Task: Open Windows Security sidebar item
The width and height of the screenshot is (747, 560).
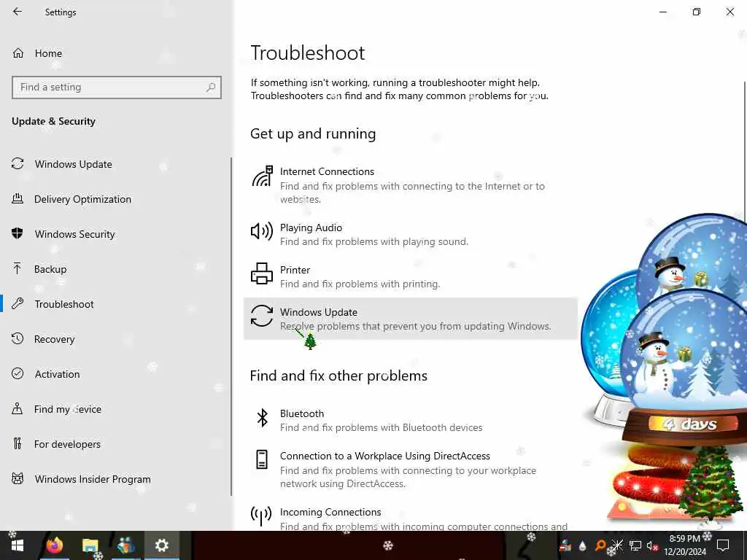Action: 75,234
